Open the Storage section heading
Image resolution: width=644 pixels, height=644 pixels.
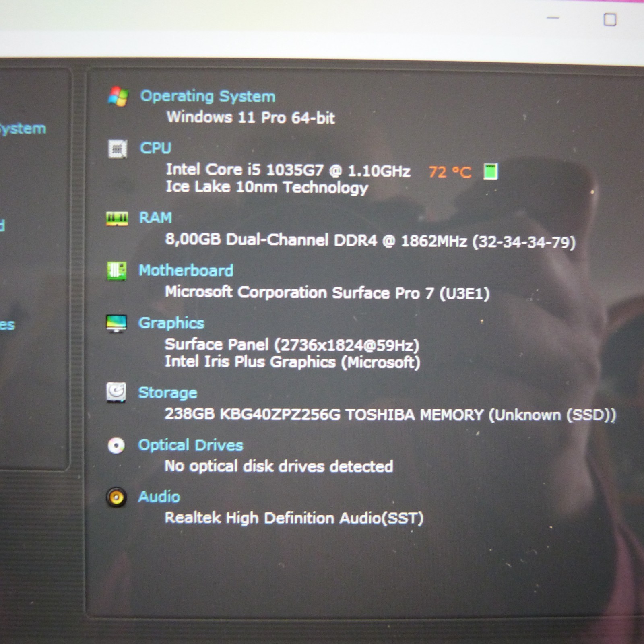[168, 393]
